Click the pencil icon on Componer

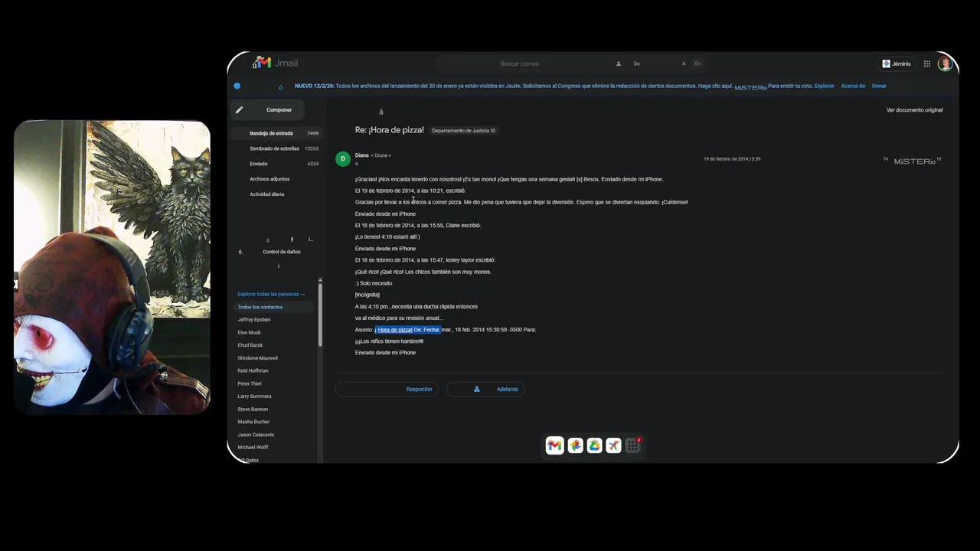click(239, 109)
